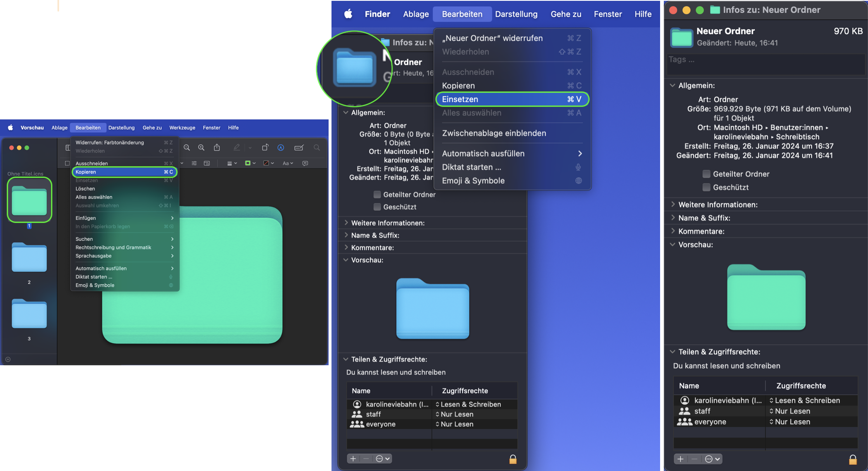Click the zoom out magnifier in Vorschau

click(x=187, y=147)
